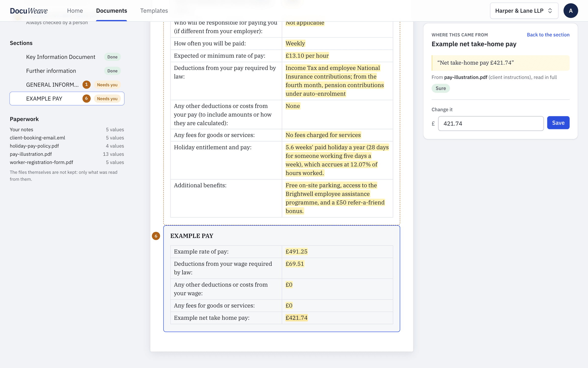This screenshot has height=368, width=588.
Task: Open the Templates tab
Action: tap(154, 11)
